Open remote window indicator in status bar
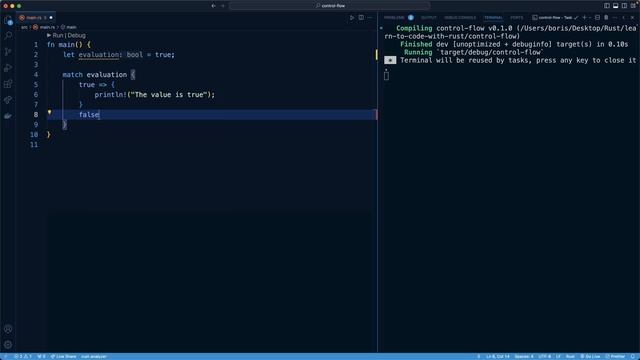The image size is (640, 360). click(5, 356)
